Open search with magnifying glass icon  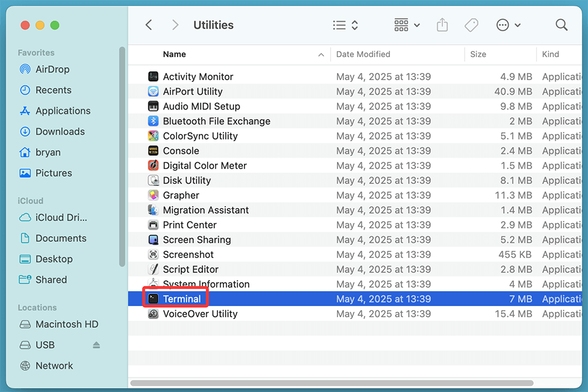[x=562, y=25]
